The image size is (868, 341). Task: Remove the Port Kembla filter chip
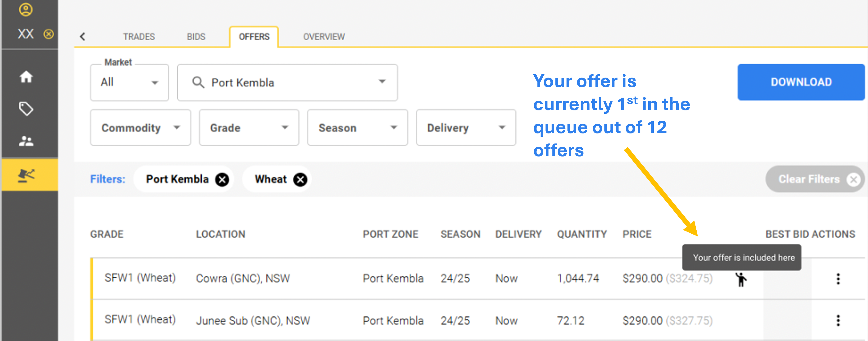222,179
